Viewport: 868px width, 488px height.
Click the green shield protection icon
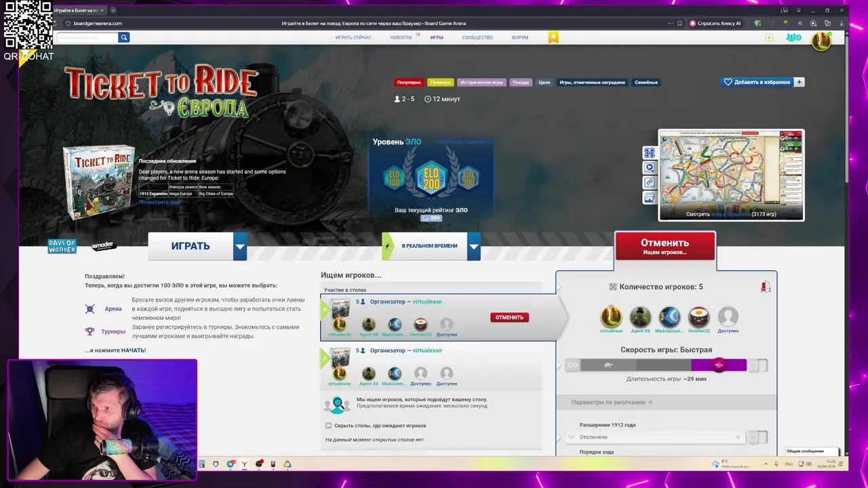pyautogui.click(x=757, y=23)
